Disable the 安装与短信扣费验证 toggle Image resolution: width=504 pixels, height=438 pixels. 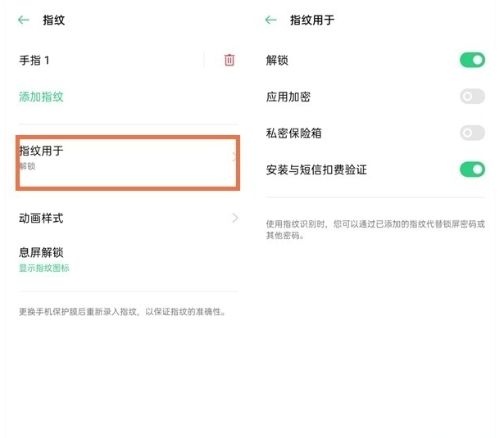pos(472,169)
